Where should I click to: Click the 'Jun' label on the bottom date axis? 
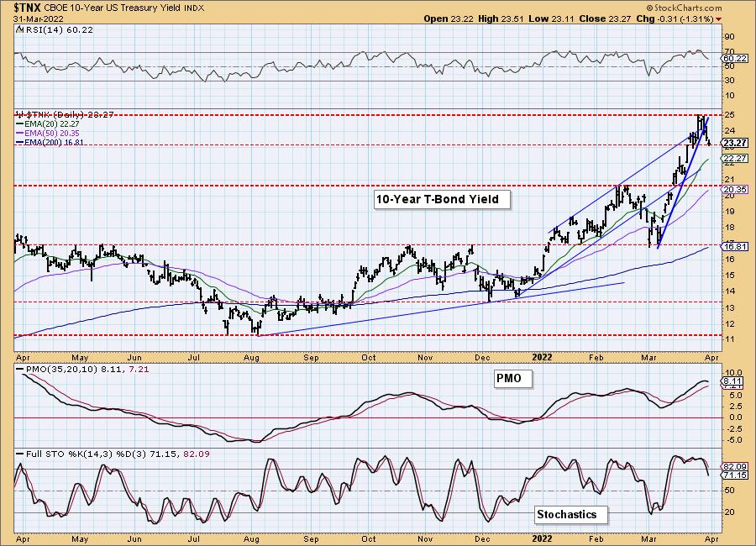tap(134, 538)
